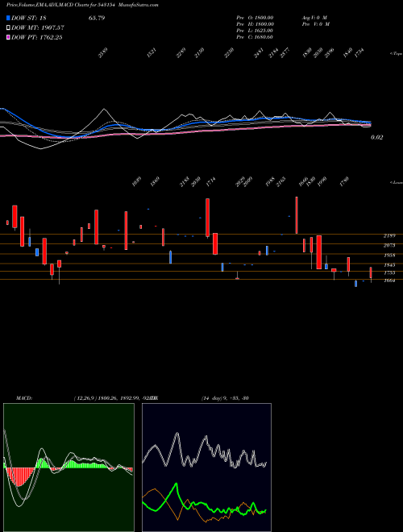Click the white DOW MT legend swatch
403x532 pixels.
(9, 28)
